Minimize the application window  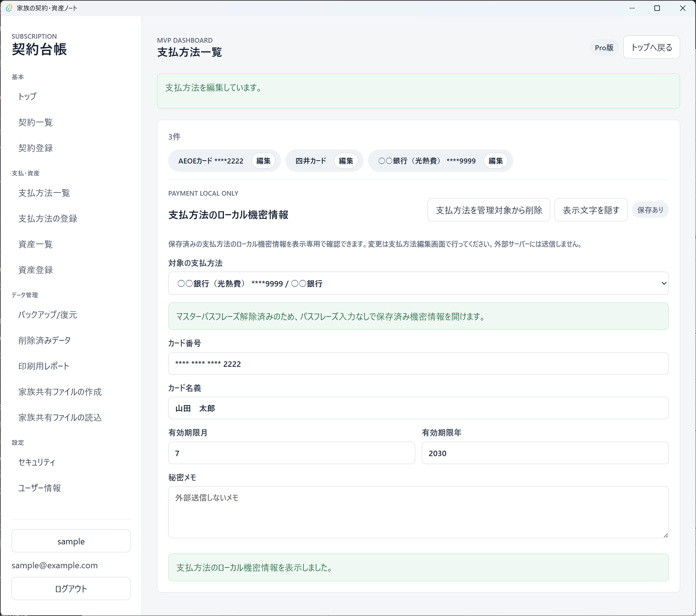(x=632, y=8)
